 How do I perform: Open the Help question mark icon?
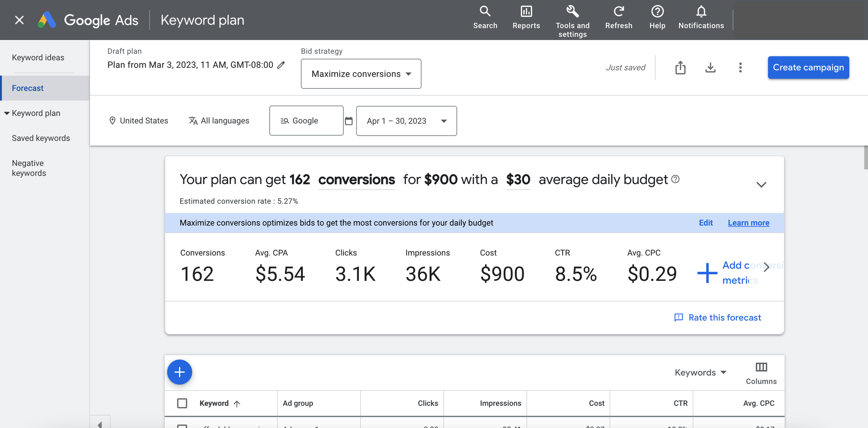[657, 12]
